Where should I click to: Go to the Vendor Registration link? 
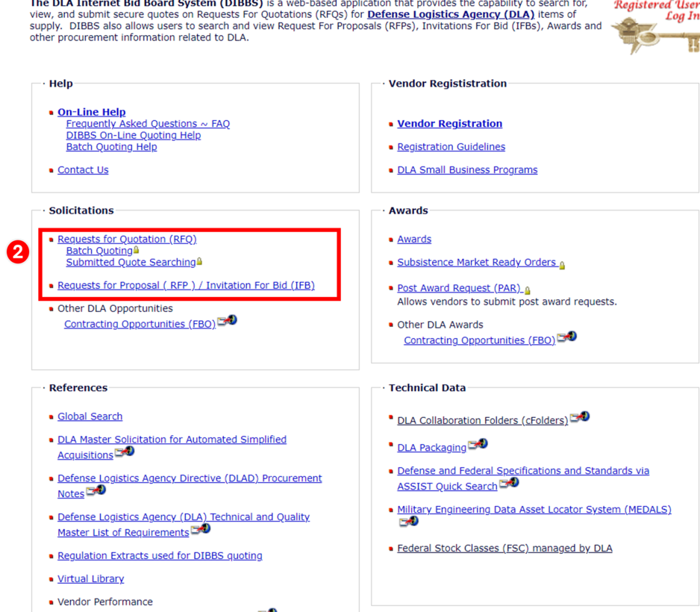pos(449,124)
